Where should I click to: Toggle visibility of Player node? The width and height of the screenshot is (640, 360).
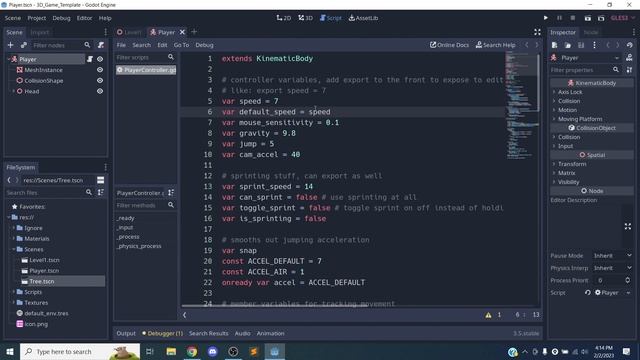(x=100, y=59)
